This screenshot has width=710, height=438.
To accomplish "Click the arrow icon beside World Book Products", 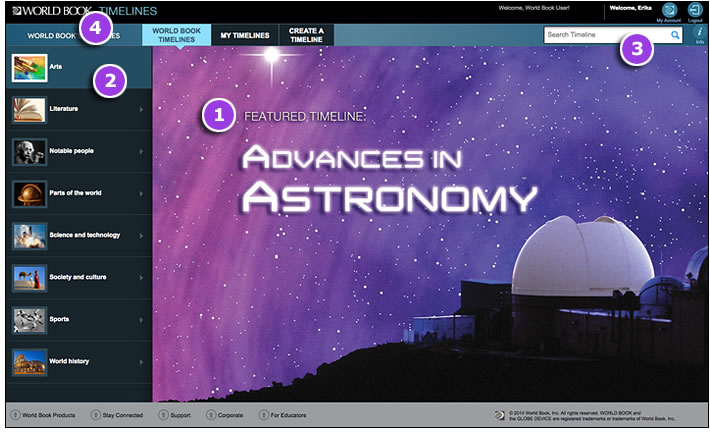I will click(x=15, y=415).
